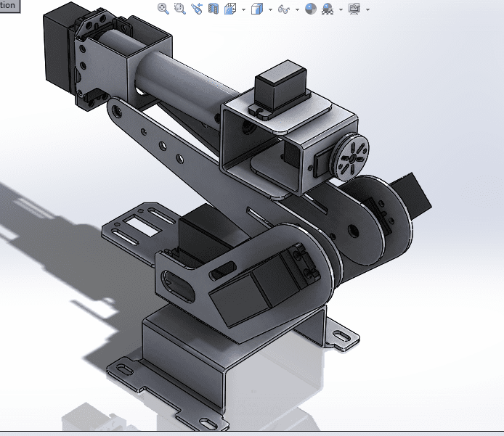Click the Hide/Show Items glasses icon

pyautogui.click(x=284, y=9)
